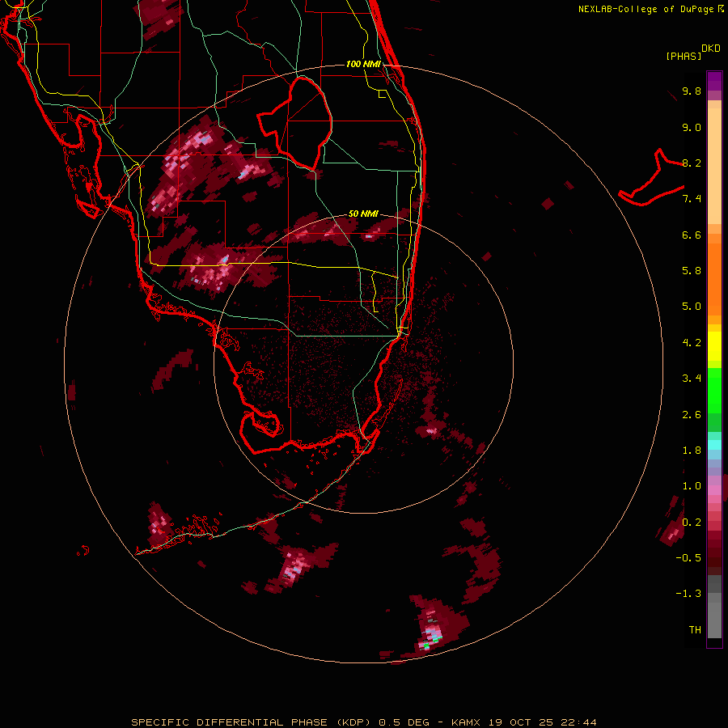Click the 1.8 value on the legend
728x728 pixels.
coord(692,451)
